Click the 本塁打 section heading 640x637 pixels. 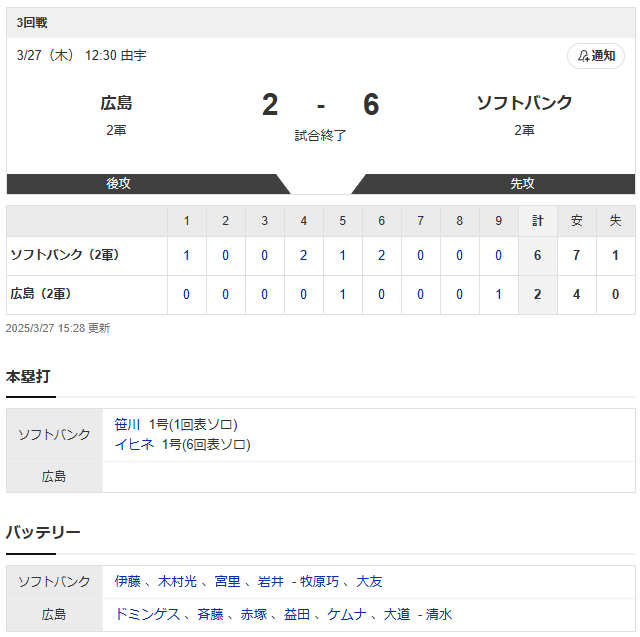click(x=28, y=377)
